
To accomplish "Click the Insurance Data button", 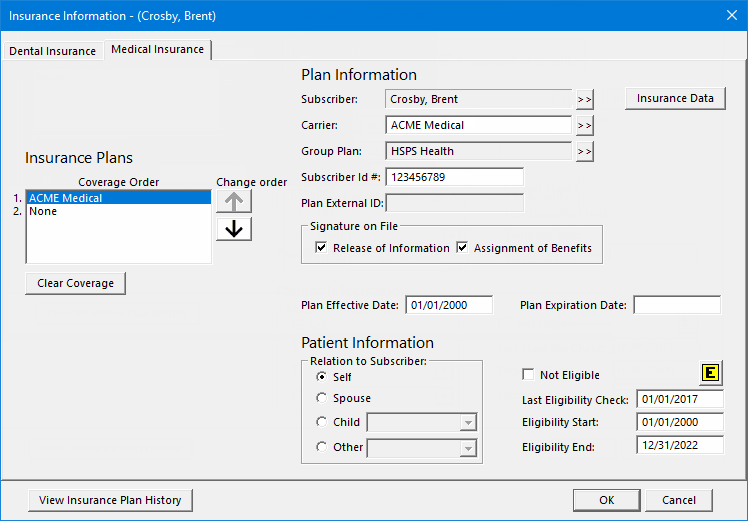I will point(675,98).
